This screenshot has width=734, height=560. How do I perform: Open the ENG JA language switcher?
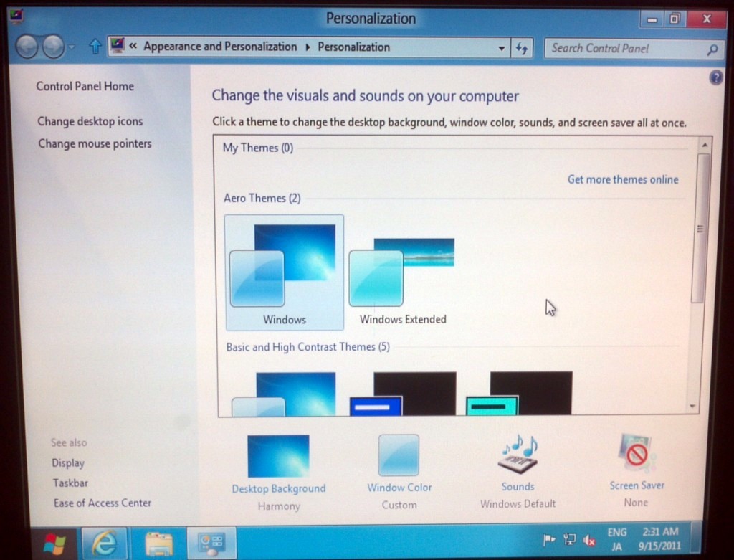click(616, 539)
